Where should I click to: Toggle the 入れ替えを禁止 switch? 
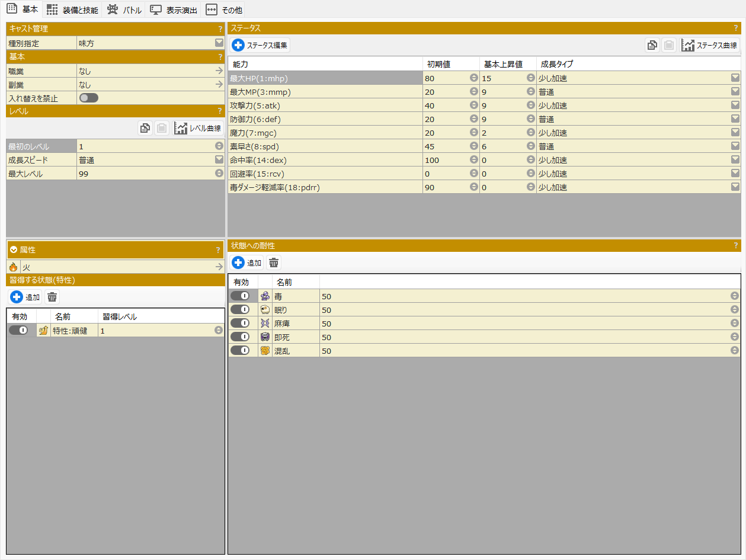coord(89,98)
